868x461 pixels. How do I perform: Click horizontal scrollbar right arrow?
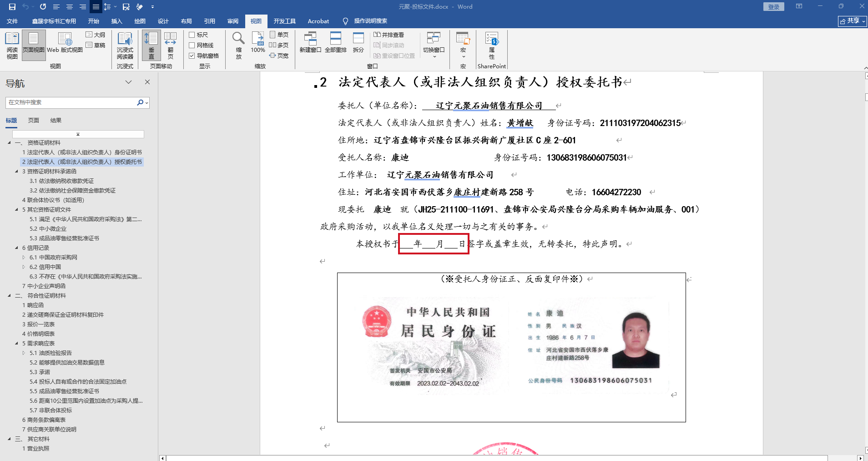860,458
